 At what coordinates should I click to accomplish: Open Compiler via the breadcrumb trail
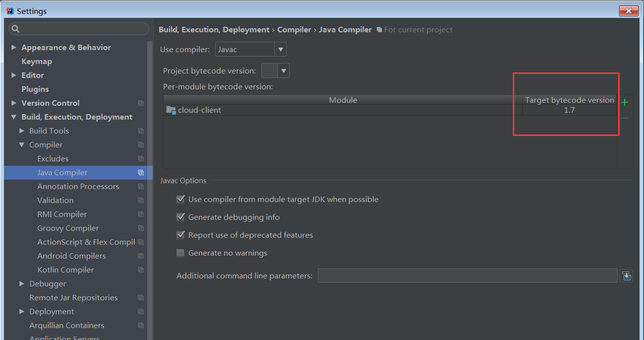coord(294,29)
